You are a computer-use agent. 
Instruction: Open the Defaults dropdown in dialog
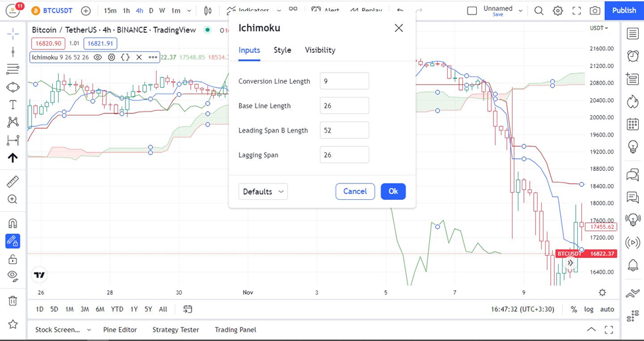point(263,192)
